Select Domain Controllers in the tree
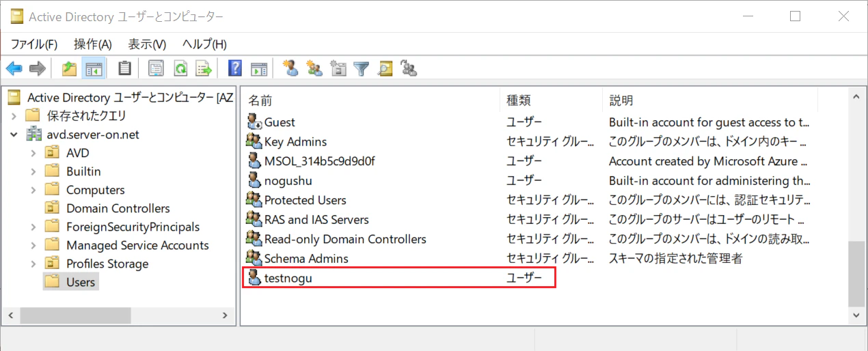This screenshot has width=868, height=351. click(x=118, y=208)
